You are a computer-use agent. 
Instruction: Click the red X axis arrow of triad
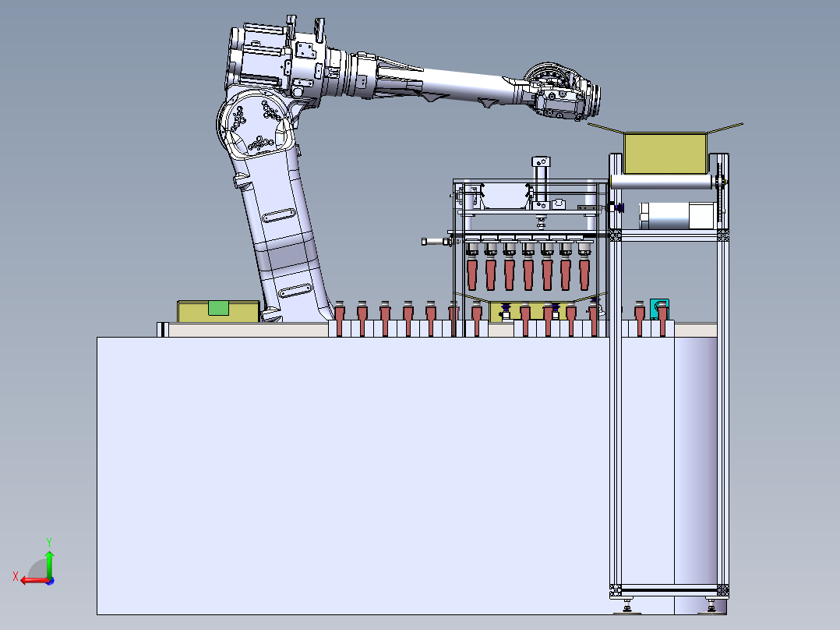[x=35, y=580]
